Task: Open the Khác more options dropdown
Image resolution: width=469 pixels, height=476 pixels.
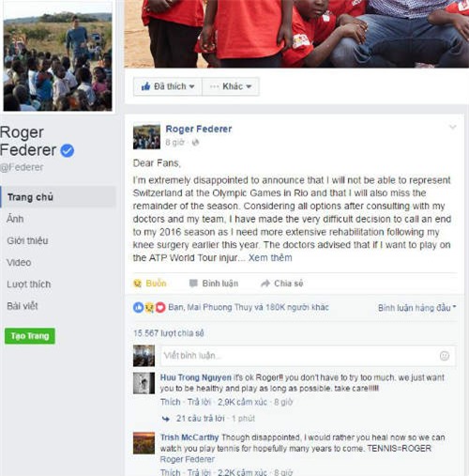Action: 231,86
